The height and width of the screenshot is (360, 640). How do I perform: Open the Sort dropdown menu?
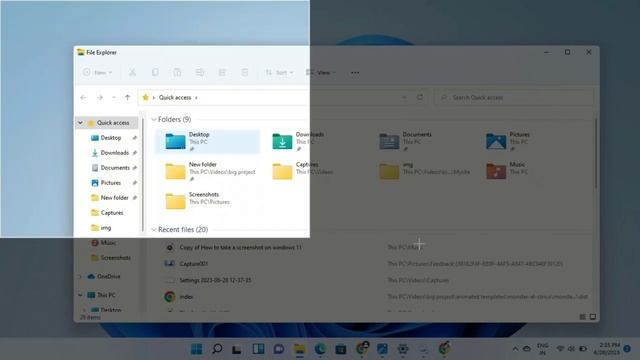point(279,73)
